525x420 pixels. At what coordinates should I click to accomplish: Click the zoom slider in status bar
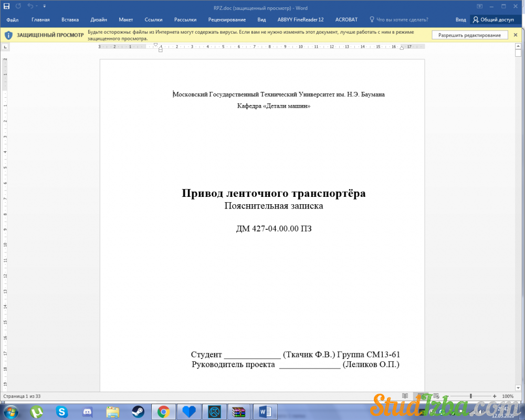click(471, 396)
